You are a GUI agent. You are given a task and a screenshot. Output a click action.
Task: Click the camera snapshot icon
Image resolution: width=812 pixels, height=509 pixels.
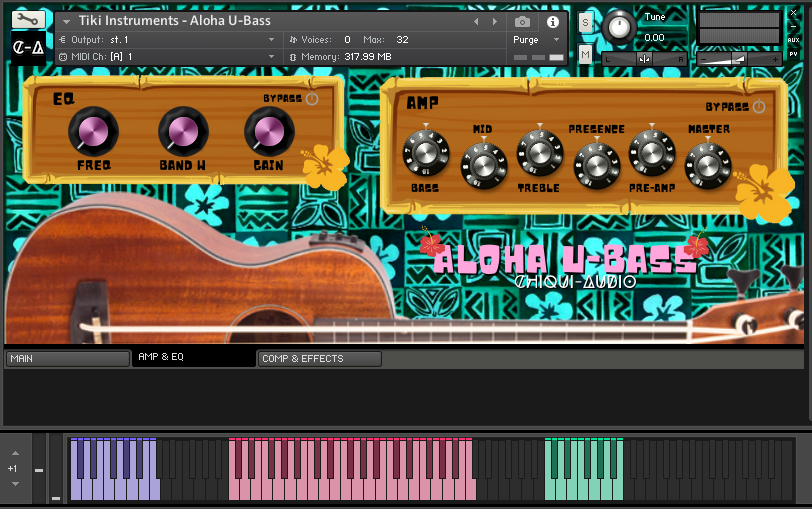(x=522, y=21)
